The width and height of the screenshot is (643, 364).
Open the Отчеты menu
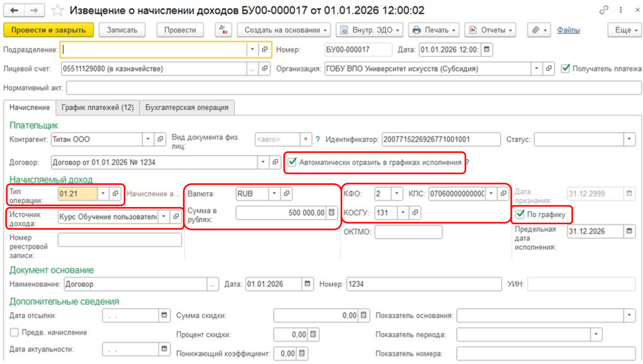click(x=490, y=30)
